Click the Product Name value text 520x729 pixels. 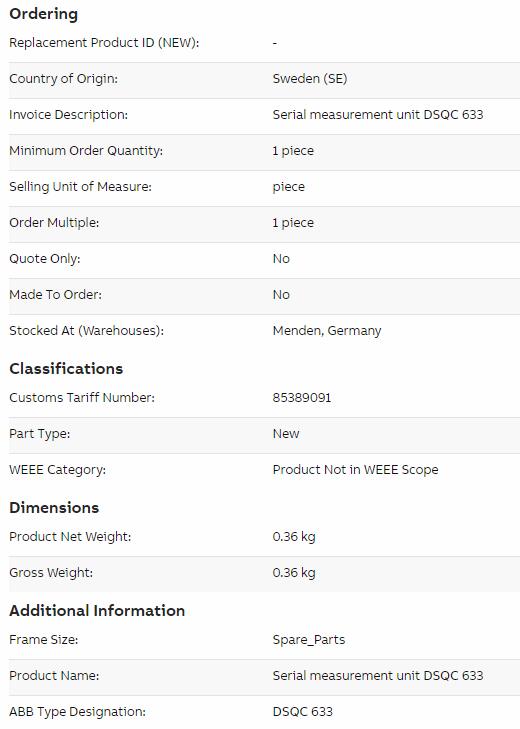(x=378, y=676)
